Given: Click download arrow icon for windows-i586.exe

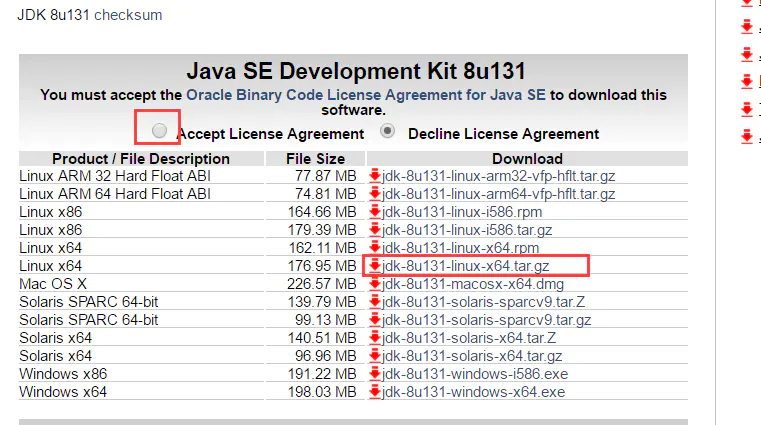Looking at the screenshot, I should pyautogui.click(x=375, y=374).
